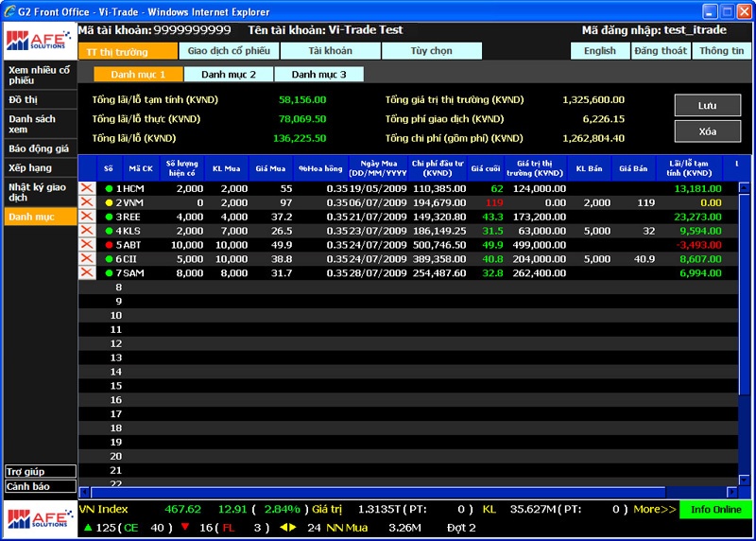
Task: Open Trợ giúp help button
Action: coord(41,472)
